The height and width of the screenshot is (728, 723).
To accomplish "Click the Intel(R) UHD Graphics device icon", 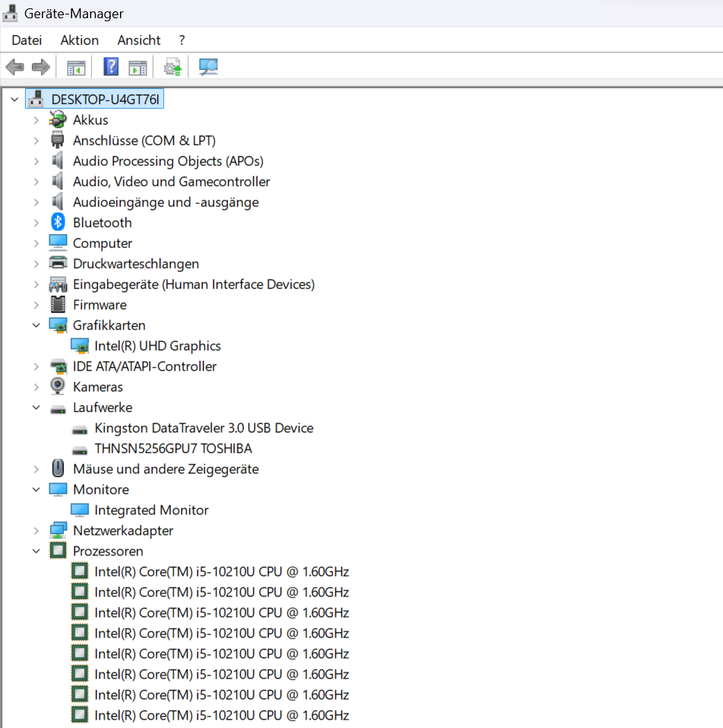I will click(79, 346).
